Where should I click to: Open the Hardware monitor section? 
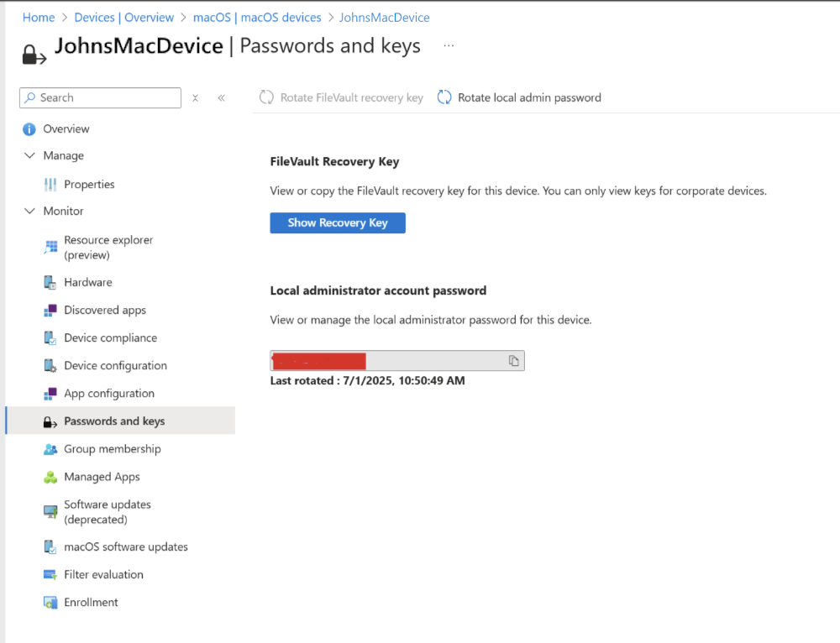tap(87, 282)
